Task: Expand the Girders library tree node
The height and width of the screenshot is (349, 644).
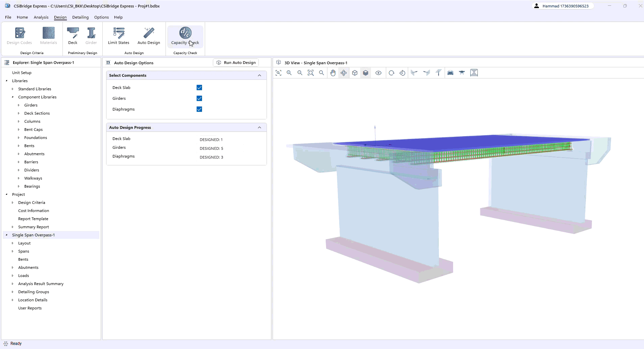Action: pyautogui.click(x=19, y=105)
